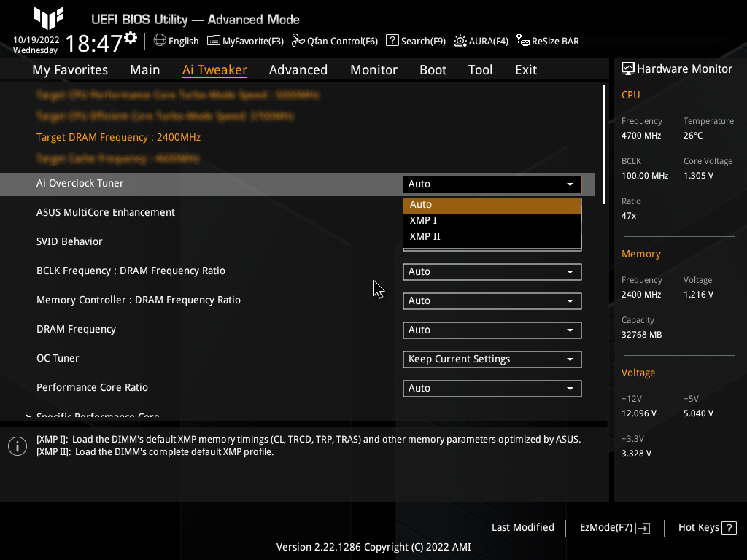This screenshot has width=747, height=560.
Task: Click the Last Modified button
Action: coord(523,527)
